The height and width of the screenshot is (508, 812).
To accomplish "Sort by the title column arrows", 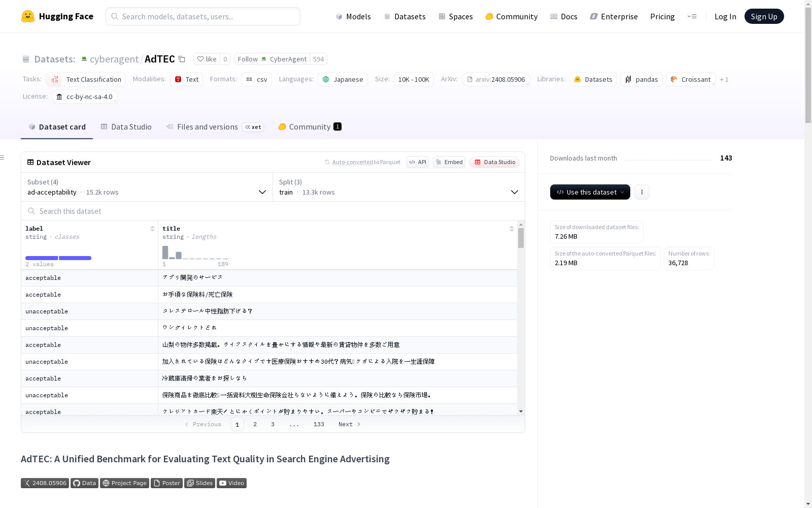I will pos(512,229).
